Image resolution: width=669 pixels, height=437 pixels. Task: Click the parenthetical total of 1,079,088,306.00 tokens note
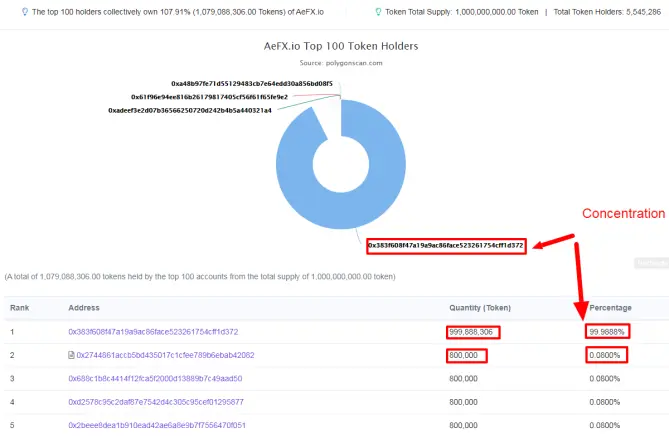(x=200, y=277)
